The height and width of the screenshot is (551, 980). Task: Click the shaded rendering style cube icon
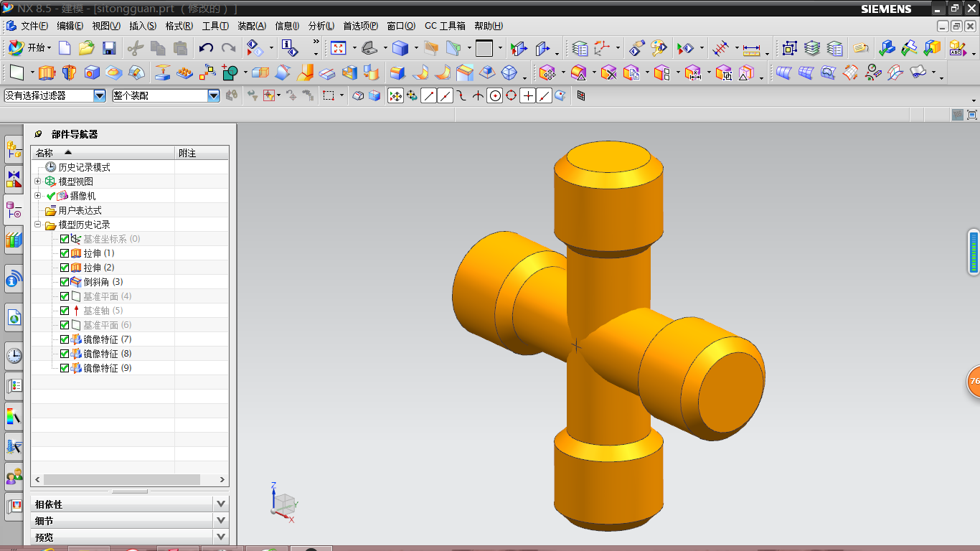(400, 48)
